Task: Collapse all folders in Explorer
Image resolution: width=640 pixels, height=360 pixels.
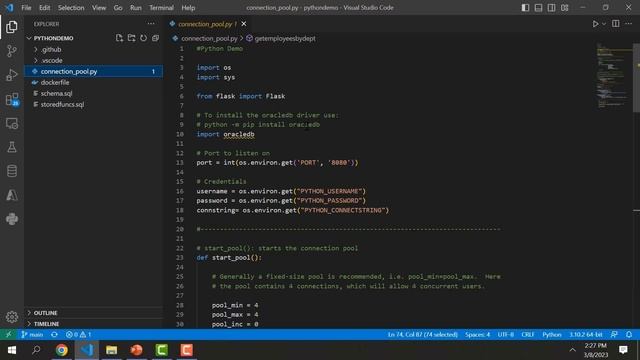Action: tap(156, 38)
